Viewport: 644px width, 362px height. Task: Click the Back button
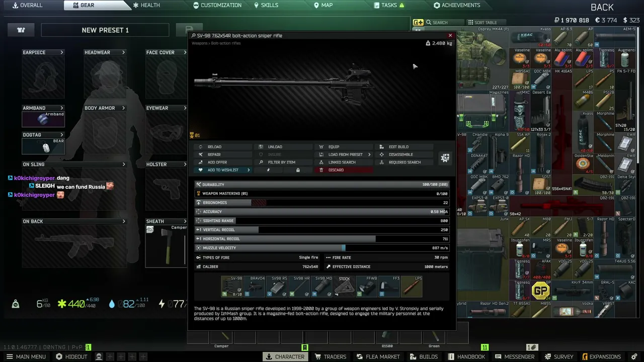pos(602,8)
